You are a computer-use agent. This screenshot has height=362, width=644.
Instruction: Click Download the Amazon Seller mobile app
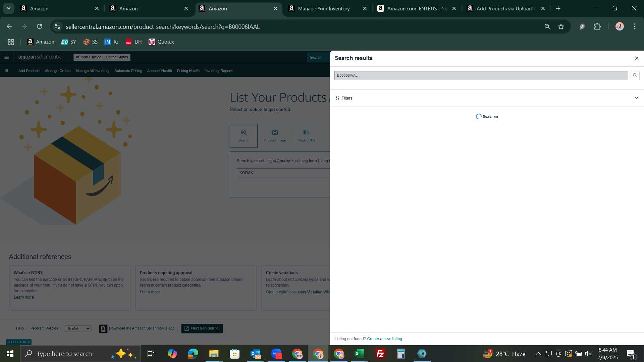[x=137, y=329]
